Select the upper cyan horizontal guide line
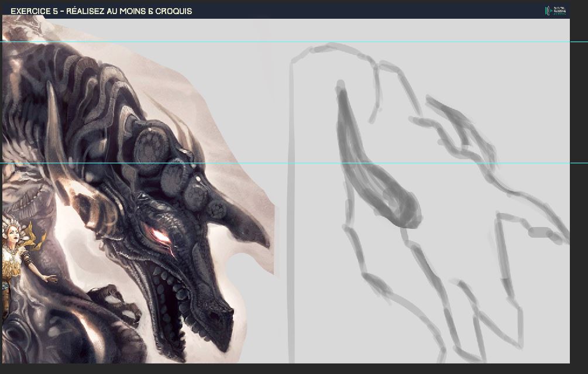Viewport: 588px width, 374px height. tap(410, 42)
